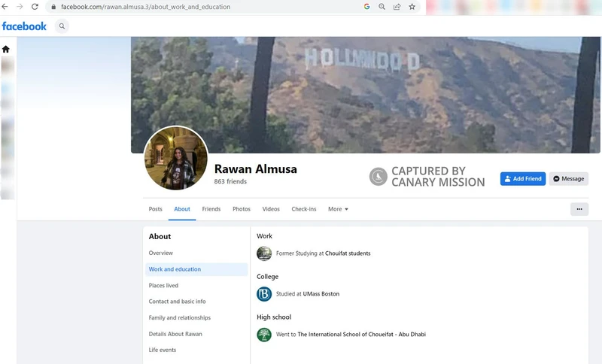Click the UMass Boston link
This screenshot has width=602, height=364.
tap(321, 294)
